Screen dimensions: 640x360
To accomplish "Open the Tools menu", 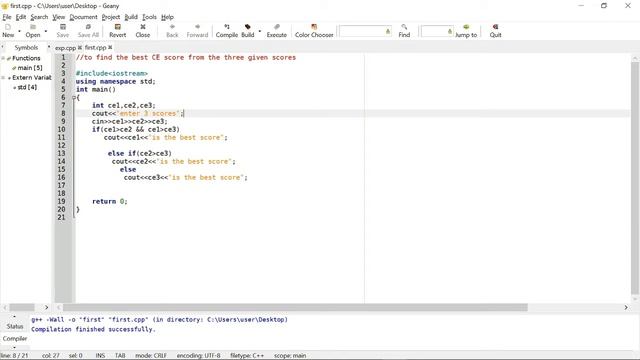I will click(149, 17).
